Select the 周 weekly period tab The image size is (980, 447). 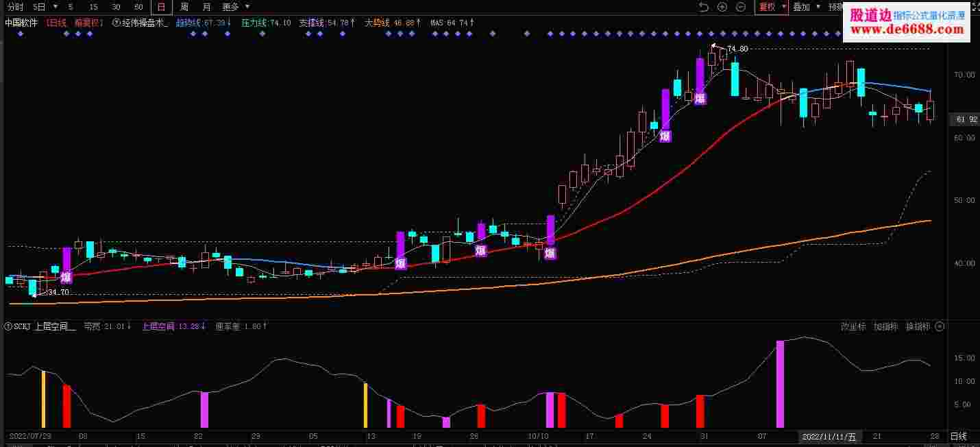[x=184, y=7]
